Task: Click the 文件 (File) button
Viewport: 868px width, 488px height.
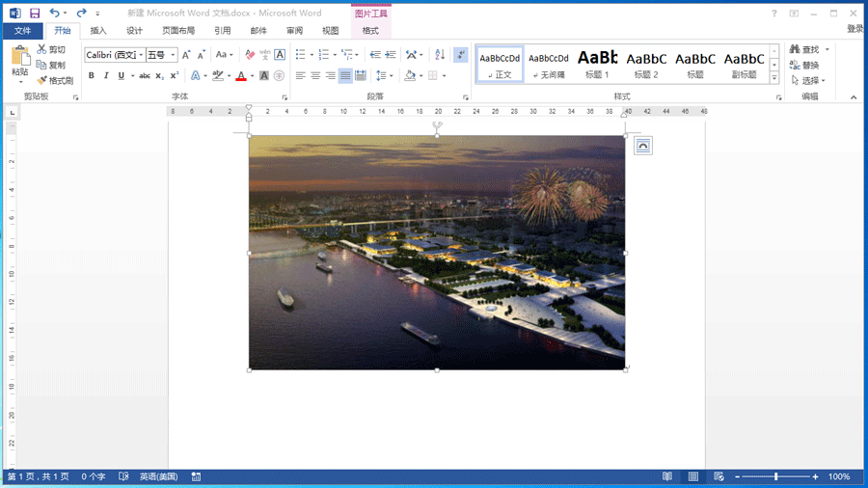Action: tap(22, 31)
